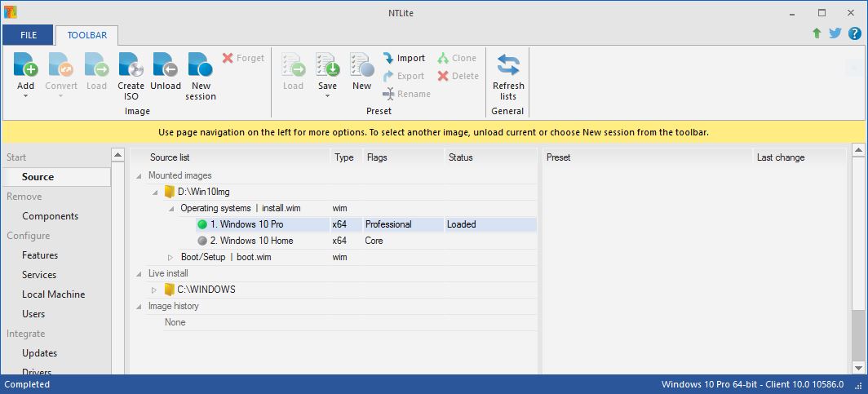Click the Export preset button
Screen dimensions: 868x394
(x=404, y=76)
